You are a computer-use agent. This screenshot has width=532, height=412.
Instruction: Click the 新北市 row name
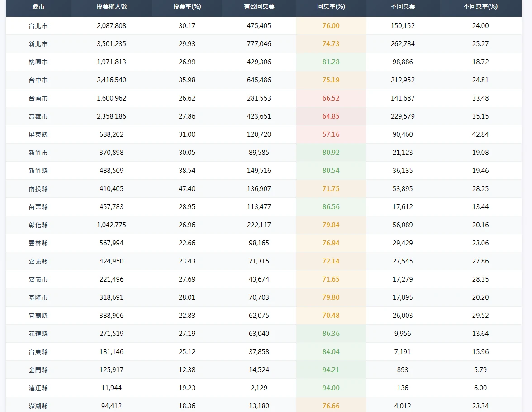tap(38, 44)
